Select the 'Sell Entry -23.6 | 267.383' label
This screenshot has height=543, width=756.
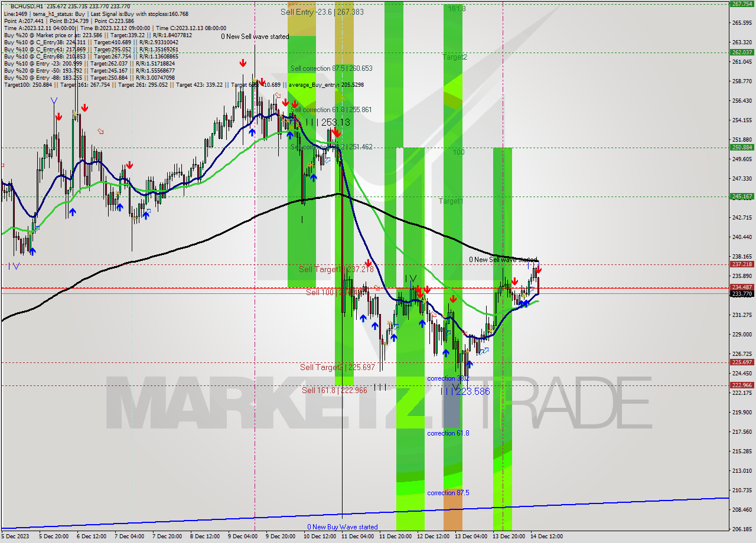tap(322, 12)
